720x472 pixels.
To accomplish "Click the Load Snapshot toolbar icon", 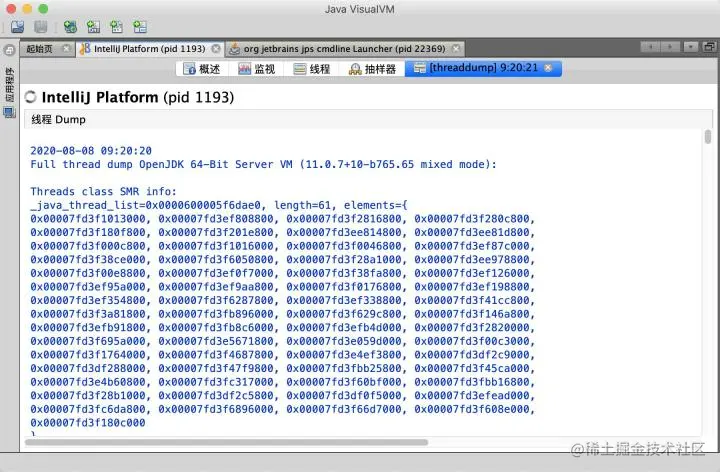I will 17,27.
